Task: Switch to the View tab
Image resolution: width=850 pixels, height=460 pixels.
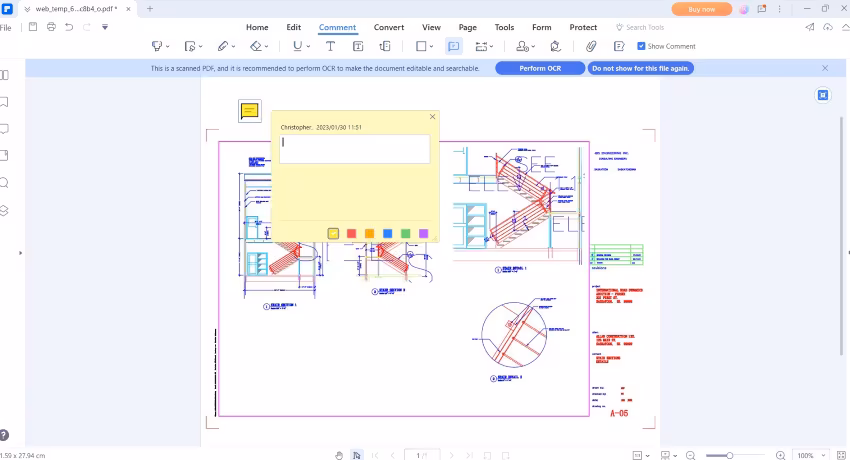Action: (x=432, y=27)
